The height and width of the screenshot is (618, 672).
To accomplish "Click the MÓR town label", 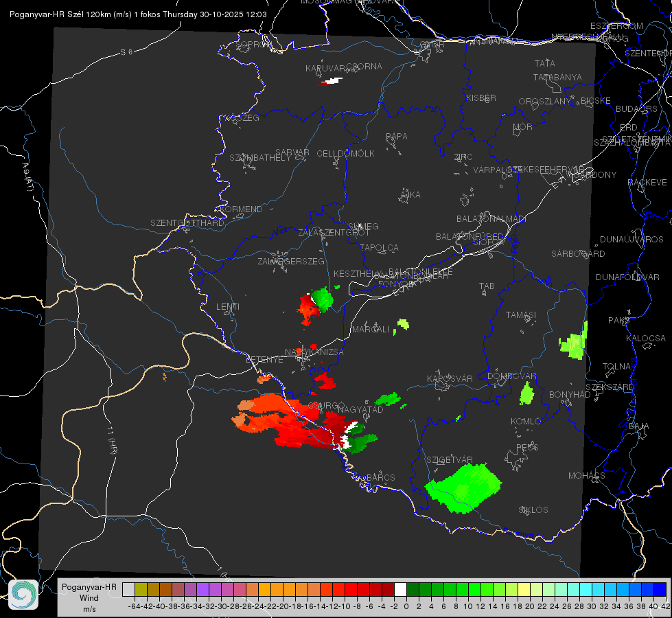I will pyautogui.click(x=523, y=127).
